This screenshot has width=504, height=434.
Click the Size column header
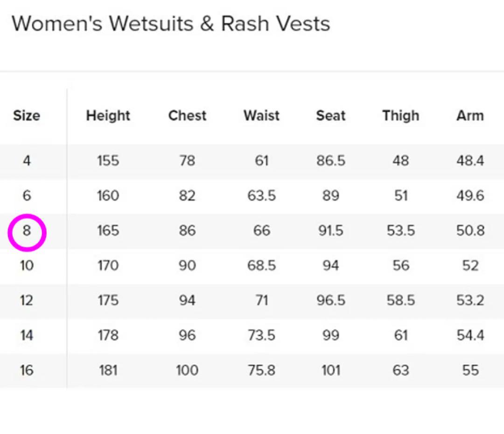tap(27, 116)
